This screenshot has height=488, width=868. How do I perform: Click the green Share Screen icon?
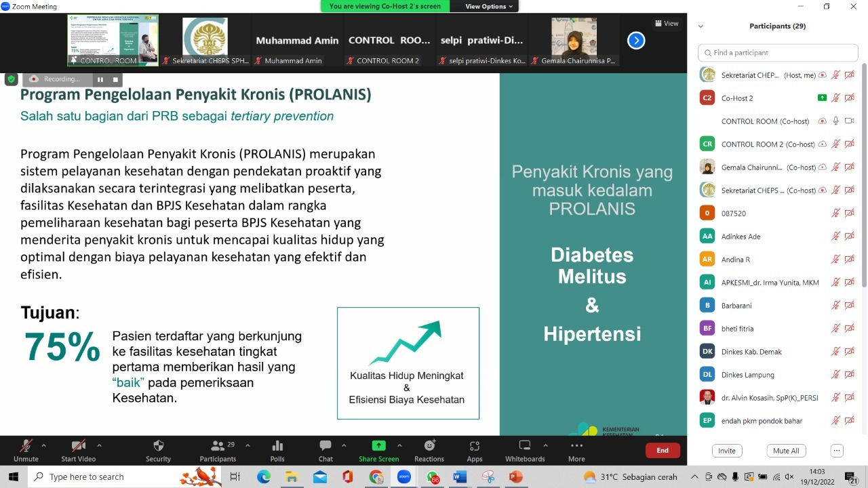(378, 446)
